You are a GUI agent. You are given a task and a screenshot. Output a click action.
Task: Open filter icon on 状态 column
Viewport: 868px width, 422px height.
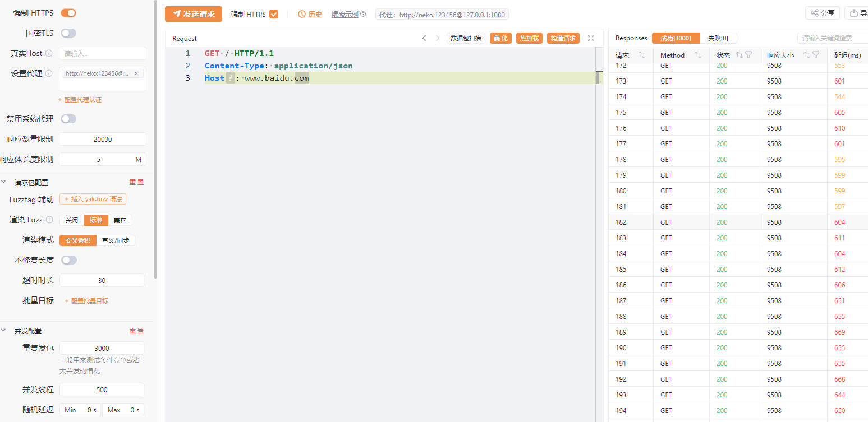[748, 55]
